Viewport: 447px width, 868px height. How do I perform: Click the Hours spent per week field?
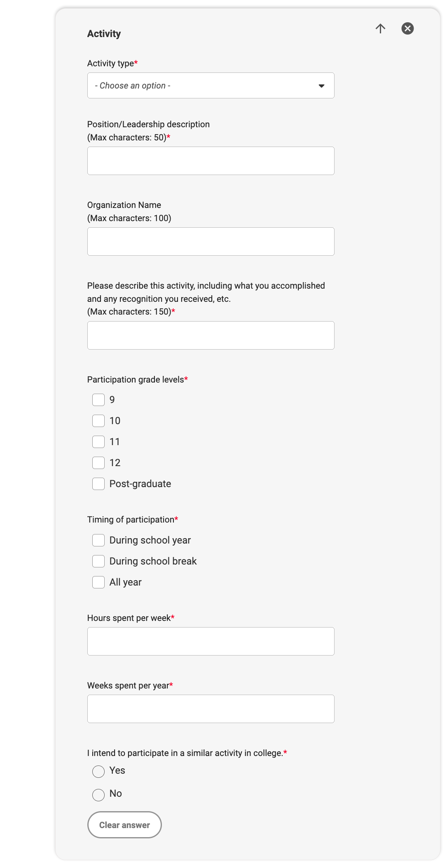coord(211,642)
